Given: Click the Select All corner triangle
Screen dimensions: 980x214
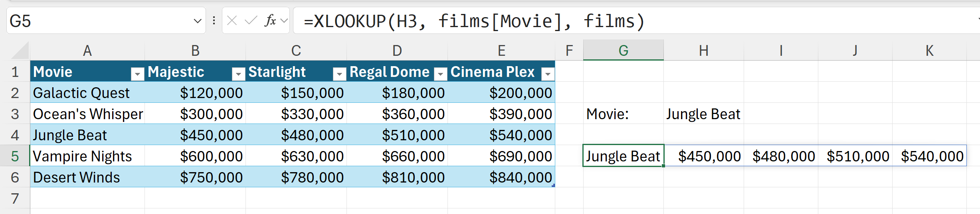Looking at the screenshot, I should tap(20, 52).
